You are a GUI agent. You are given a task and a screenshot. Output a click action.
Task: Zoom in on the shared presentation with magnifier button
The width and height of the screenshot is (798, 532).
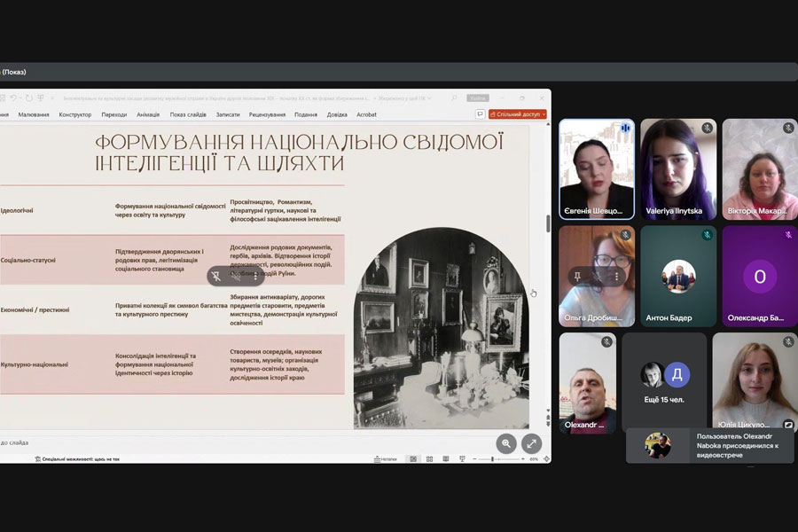(506, 443)
